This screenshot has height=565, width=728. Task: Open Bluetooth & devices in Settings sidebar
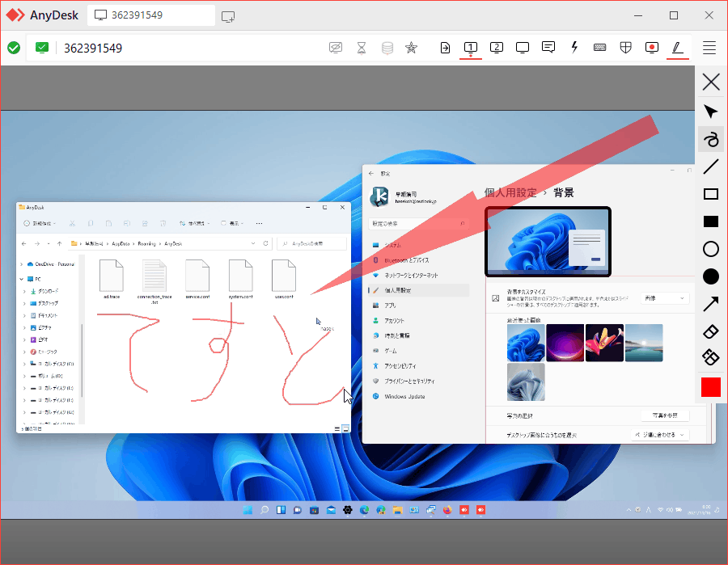click(x=418, y=260)
